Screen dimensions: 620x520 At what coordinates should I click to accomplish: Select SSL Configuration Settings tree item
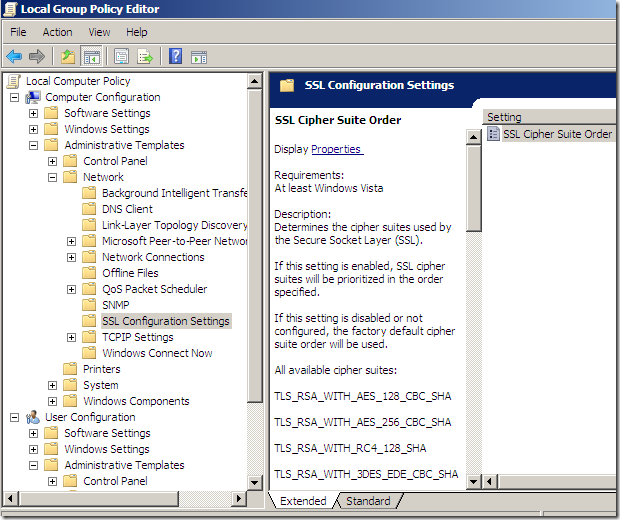point(166,321)
